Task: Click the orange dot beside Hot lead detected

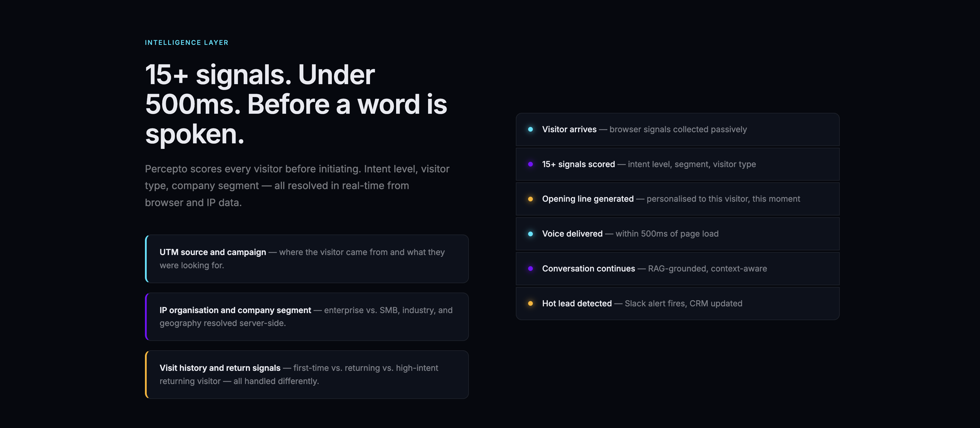Action: coord(530,303)
